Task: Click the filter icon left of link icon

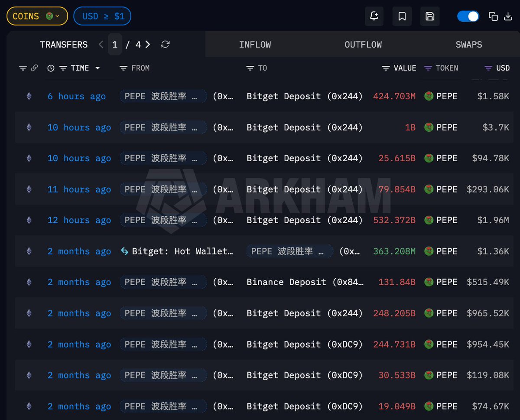Action: (23, 68)
